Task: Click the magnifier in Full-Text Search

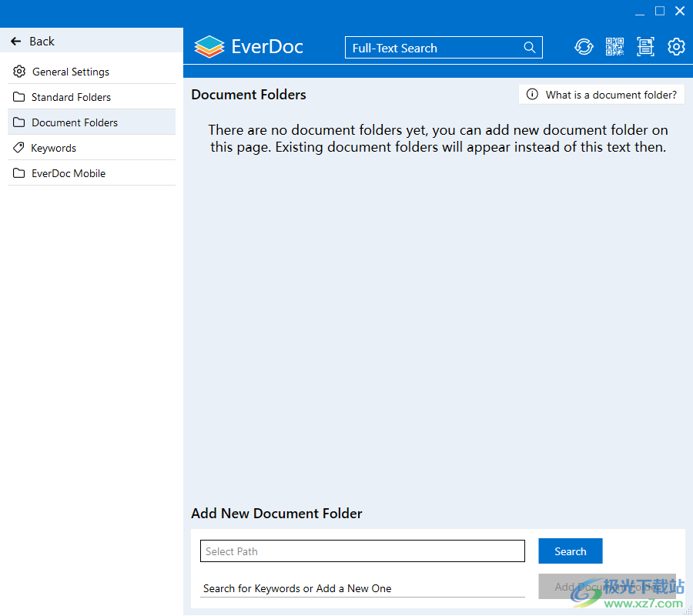Action: coord(529,47)
